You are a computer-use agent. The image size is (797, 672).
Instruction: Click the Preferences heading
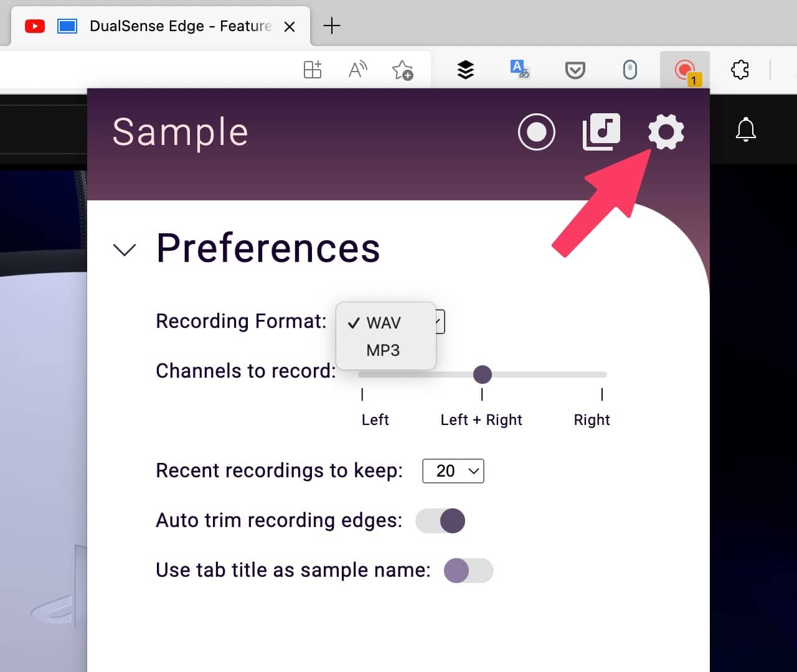pyautogui.click(x=268, y=248)
